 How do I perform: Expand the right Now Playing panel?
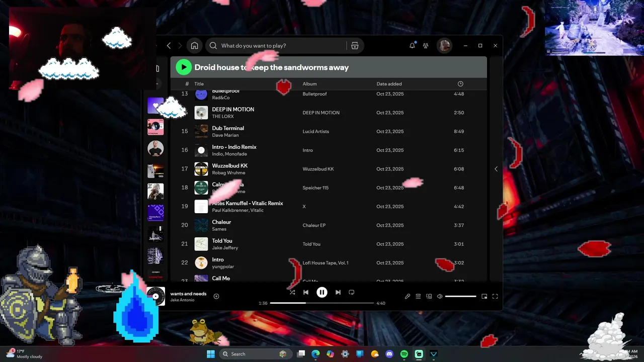(x=496, y=169)
